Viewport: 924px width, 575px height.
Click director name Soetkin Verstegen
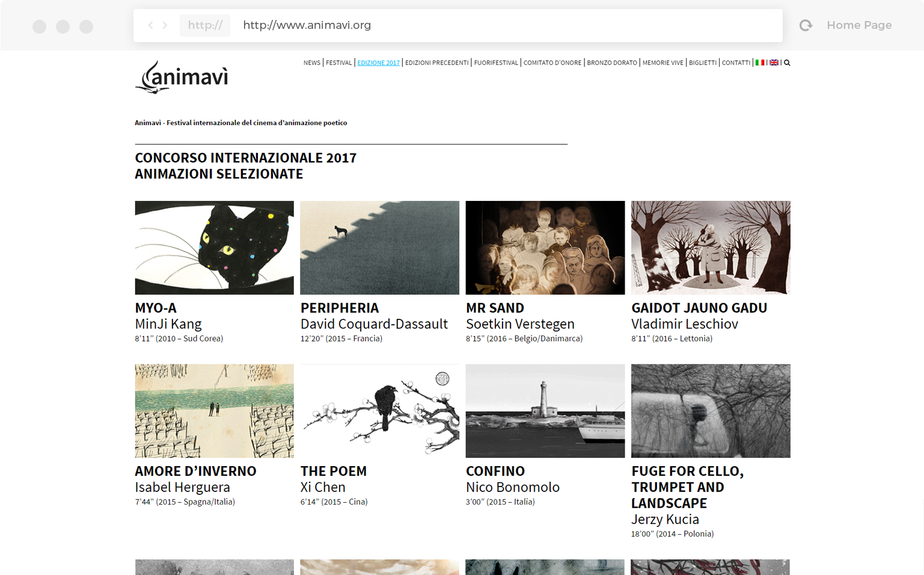click(x=520, y=324)
